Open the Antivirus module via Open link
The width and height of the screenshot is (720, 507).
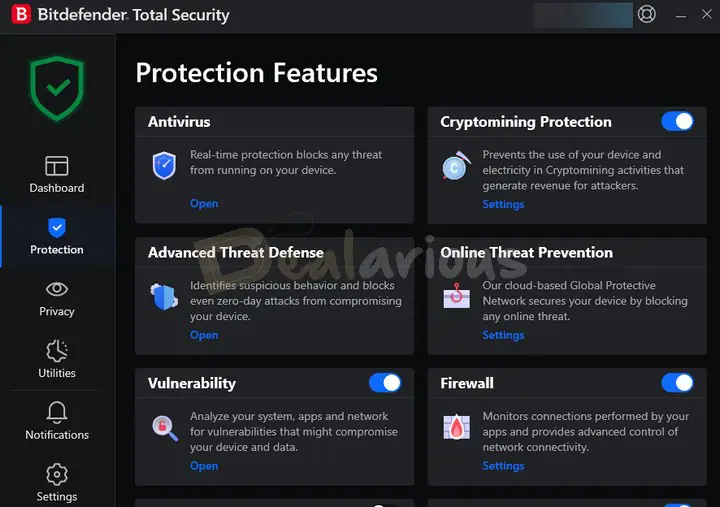(204, 204)
